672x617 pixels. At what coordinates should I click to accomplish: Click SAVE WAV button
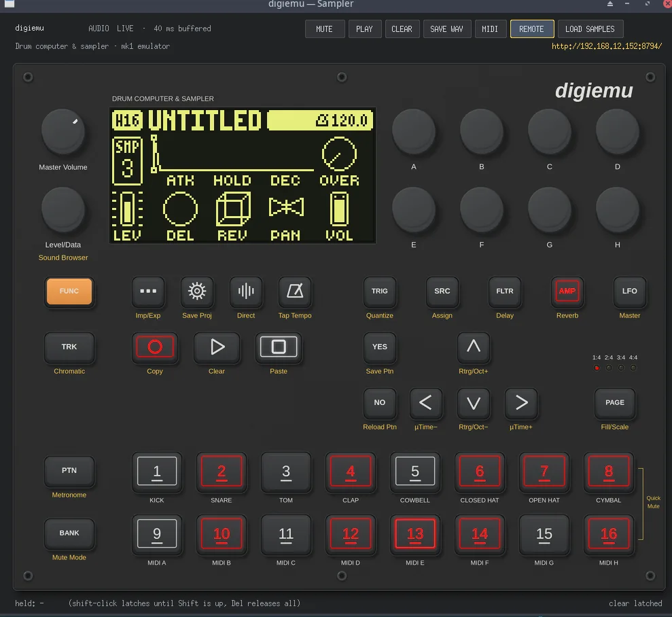pos(446,29)
